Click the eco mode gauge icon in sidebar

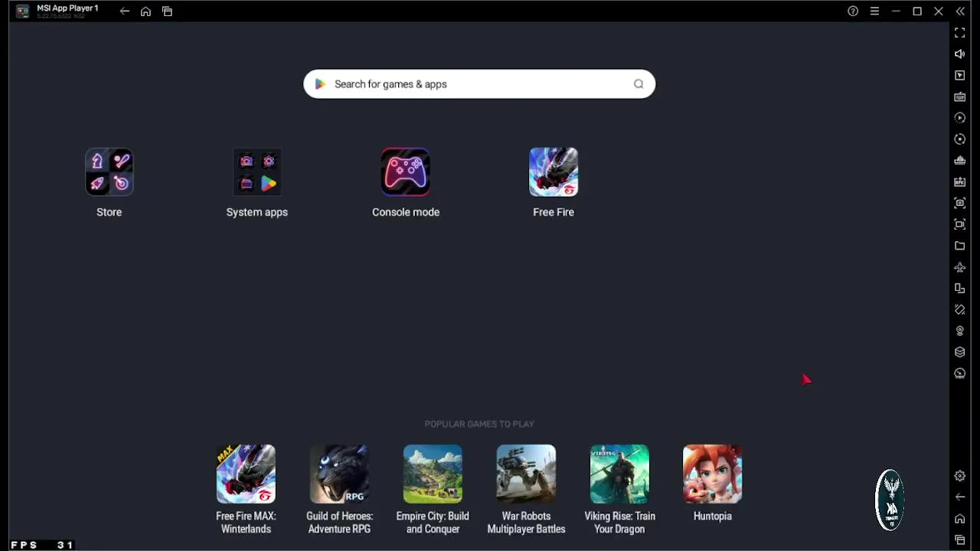click(x=960, y=373)
